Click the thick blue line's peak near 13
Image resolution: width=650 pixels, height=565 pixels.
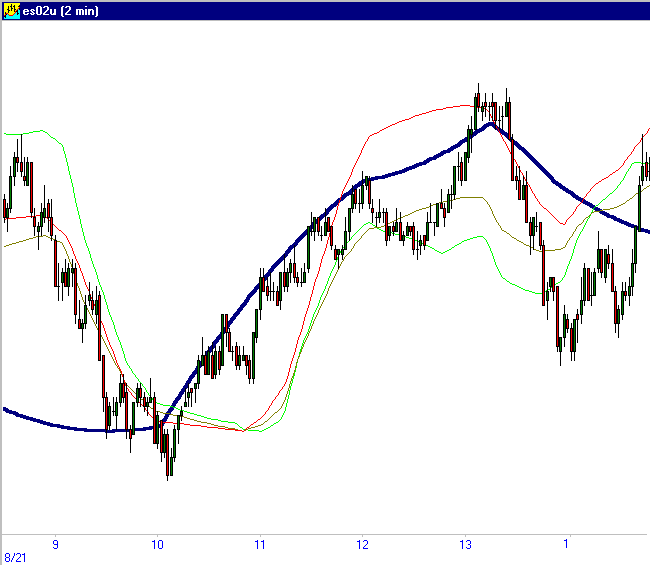[489, 124]
